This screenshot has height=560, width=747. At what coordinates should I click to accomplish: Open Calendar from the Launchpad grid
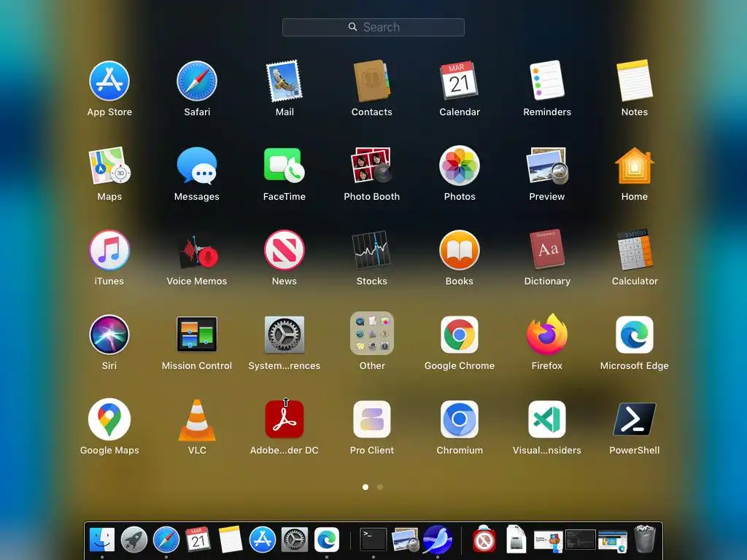click(x=460, y=81)
